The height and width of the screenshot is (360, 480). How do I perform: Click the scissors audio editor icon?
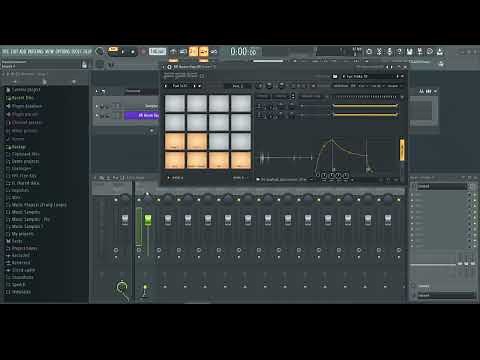point(379,52)
